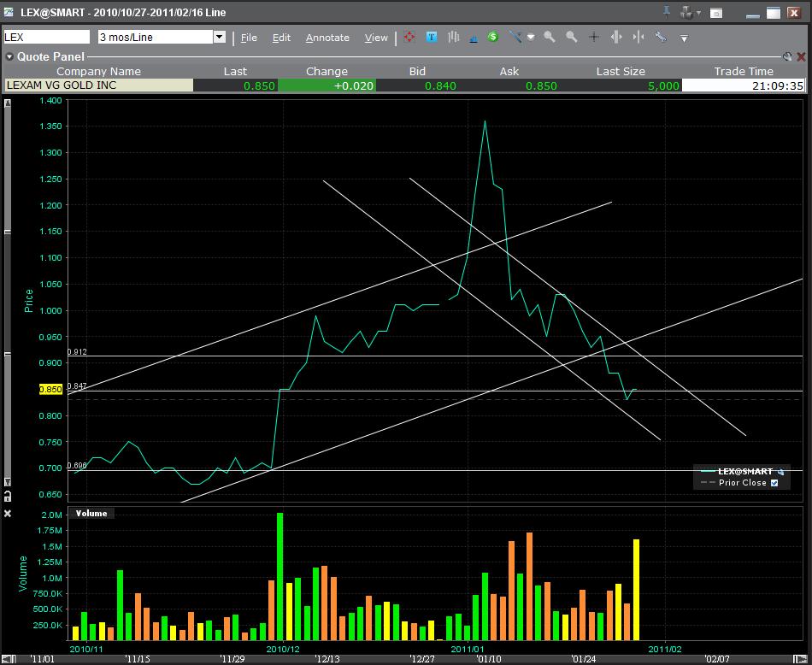Select the trendline drawing tool icon

(515, 37)
